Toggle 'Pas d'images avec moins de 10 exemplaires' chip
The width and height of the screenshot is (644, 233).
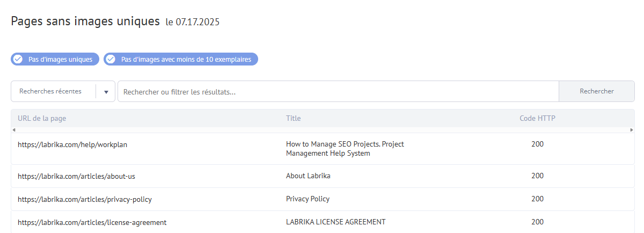[181, 59]
